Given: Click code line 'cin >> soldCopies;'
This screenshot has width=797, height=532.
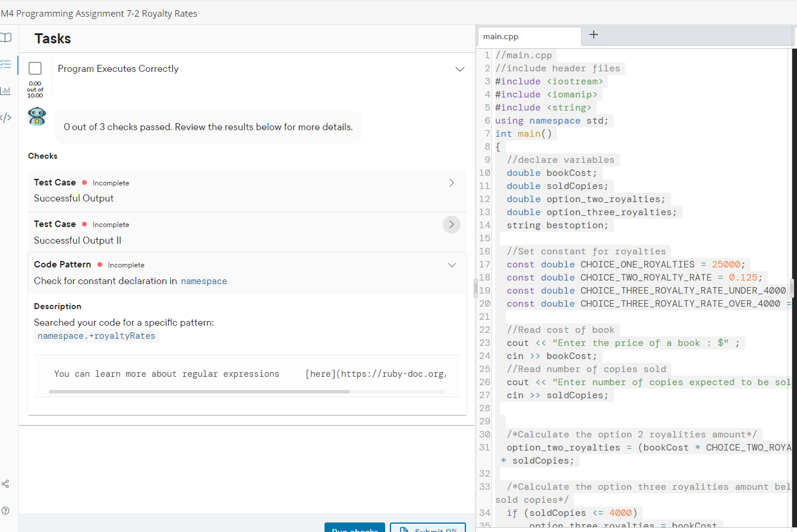Looking at the screenshot, I should click(x=557, y=395).
